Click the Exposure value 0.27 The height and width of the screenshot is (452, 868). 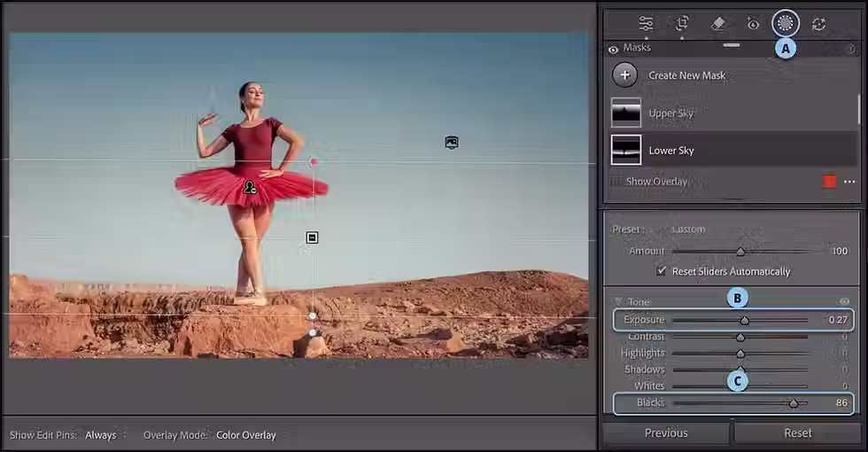pyautogui.click(x=838, y=320)
